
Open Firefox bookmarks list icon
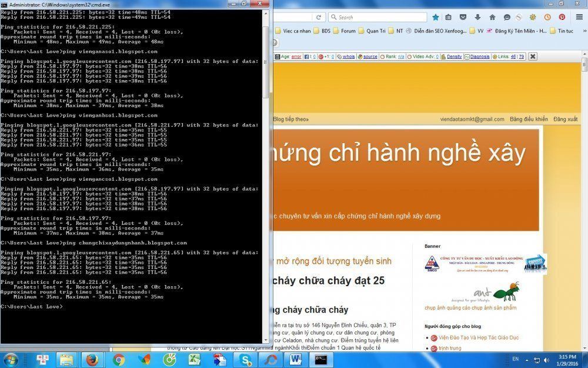point(448,17)
